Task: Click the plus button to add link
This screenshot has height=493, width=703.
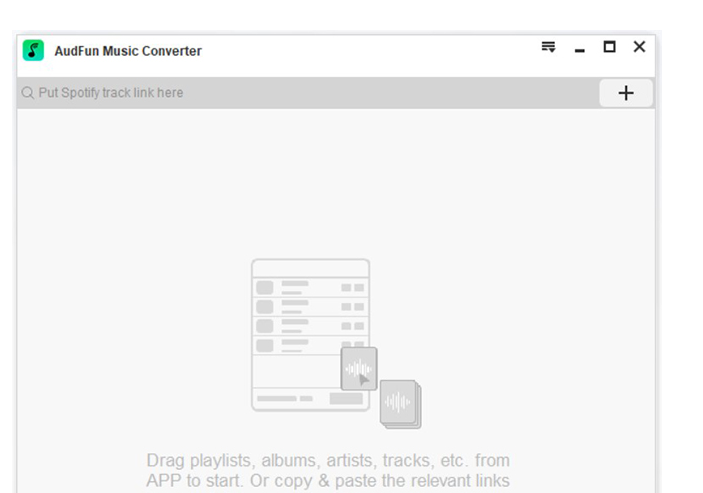Action: point(626,93)
